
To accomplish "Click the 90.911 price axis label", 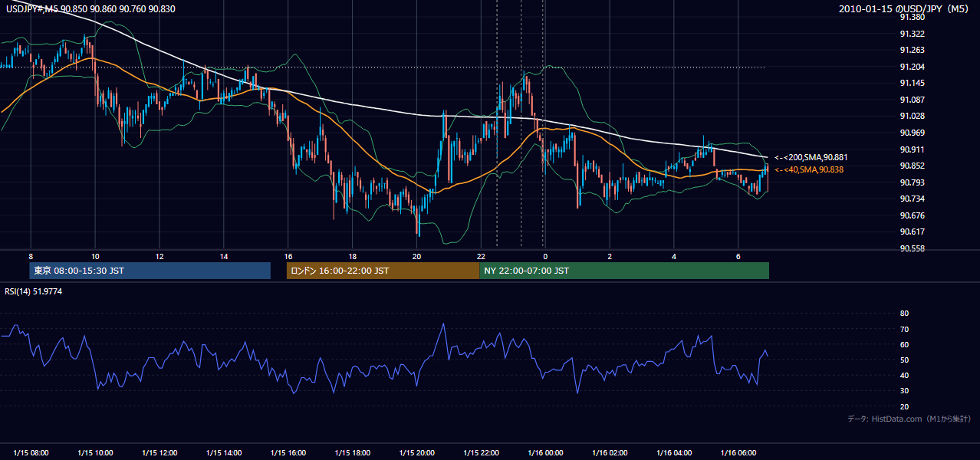I will coord(913,149).
